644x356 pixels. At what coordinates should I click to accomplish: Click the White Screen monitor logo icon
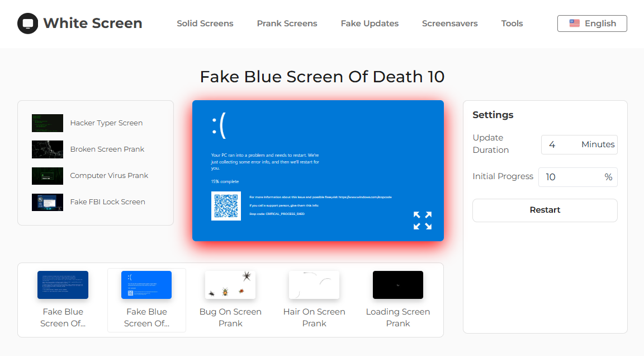click(x=28, y=24)
